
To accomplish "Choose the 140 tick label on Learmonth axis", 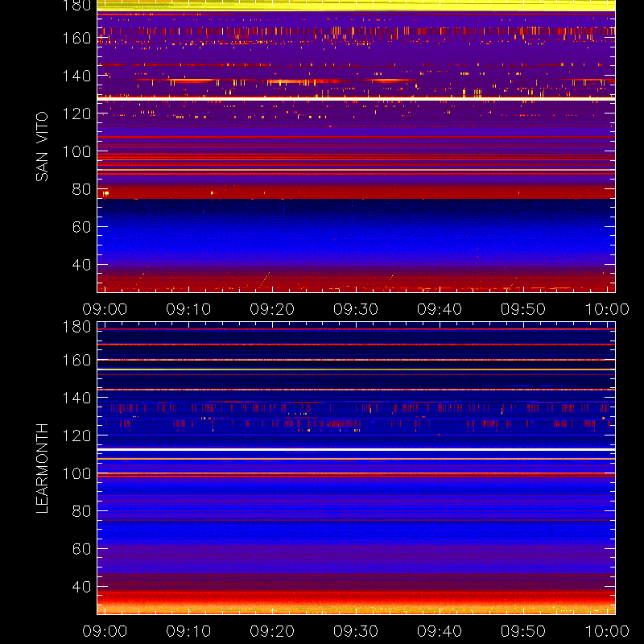I will click(x=76, y=398).
